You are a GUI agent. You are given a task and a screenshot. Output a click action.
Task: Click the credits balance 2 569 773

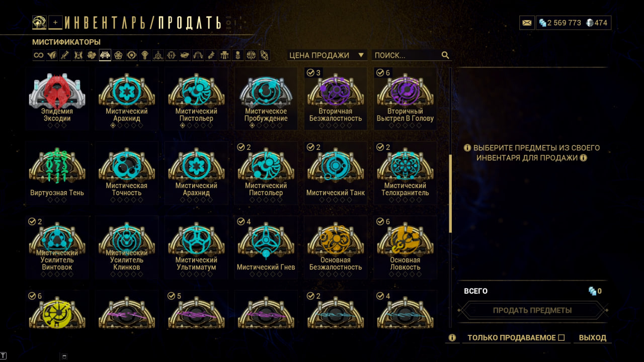[x=559, y=23]
